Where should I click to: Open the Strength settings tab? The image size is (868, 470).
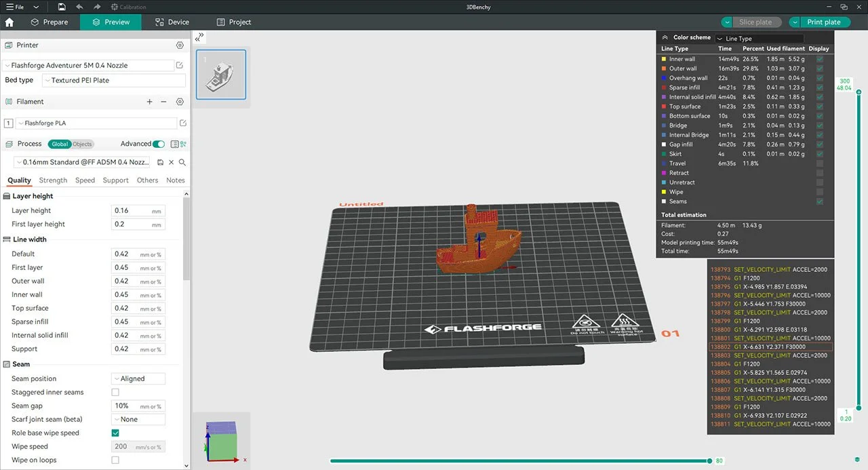(52, 180)
